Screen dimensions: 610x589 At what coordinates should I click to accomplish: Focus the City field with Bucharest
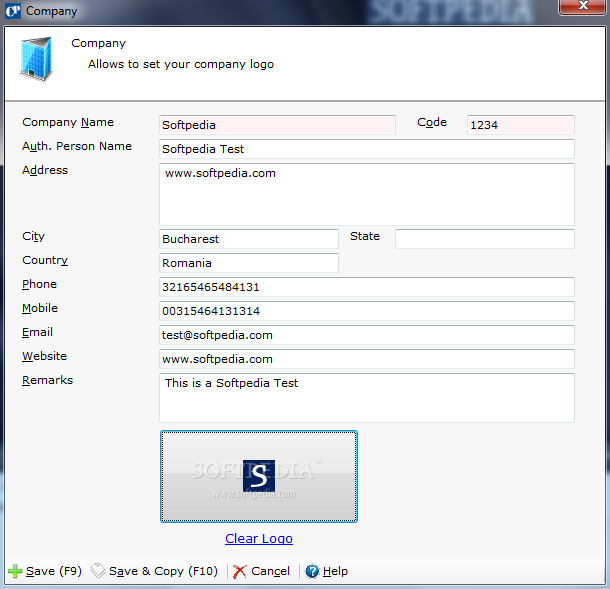coord(249,239)
